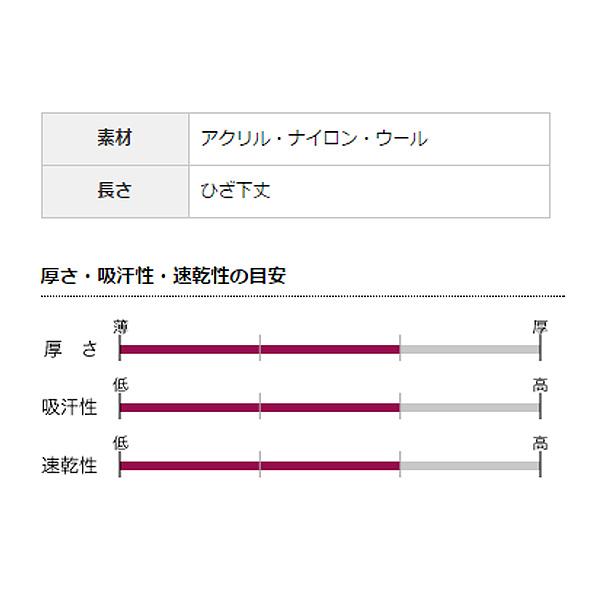Viewport: 600px width, 600px height.
Task: Click the 低 marker on the 速乾性 scale
Action: [121, 443]
